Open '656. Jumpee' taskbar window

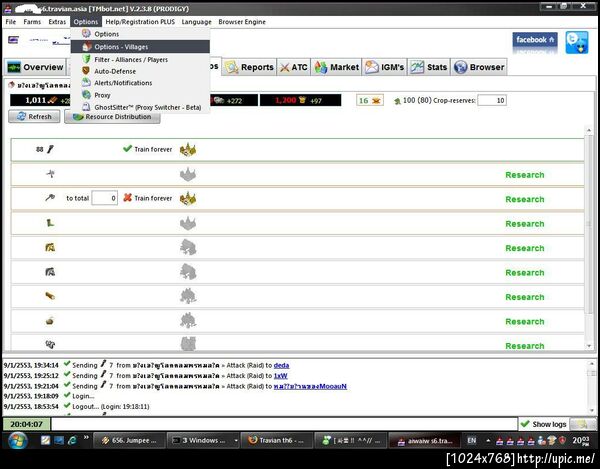coord(129,441)
